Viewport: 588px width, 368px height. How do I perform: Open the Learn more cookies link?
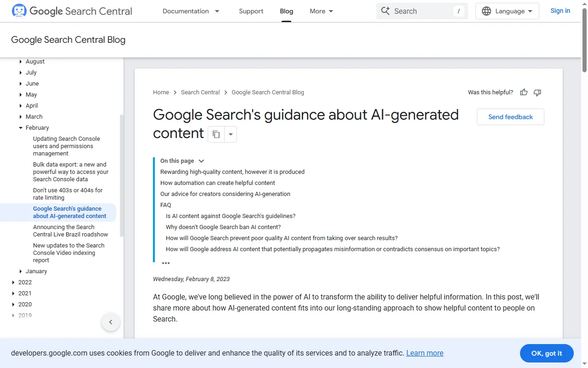coord(425,353)
